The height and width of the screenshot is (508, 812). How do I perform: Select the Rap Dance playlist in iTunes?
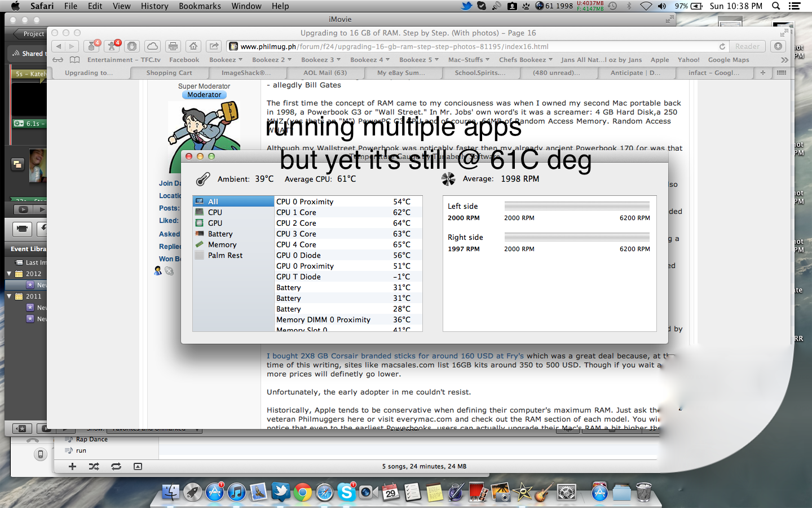(92, 439)
